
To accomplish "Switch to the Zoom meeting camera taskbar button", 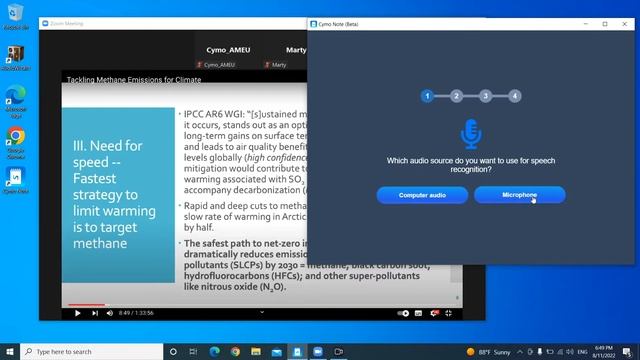I will (338, 351).
